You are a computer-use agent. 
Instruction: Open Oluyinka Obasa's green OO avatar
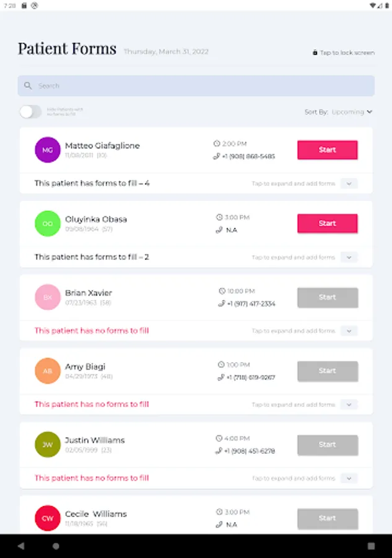coord(48,223)
